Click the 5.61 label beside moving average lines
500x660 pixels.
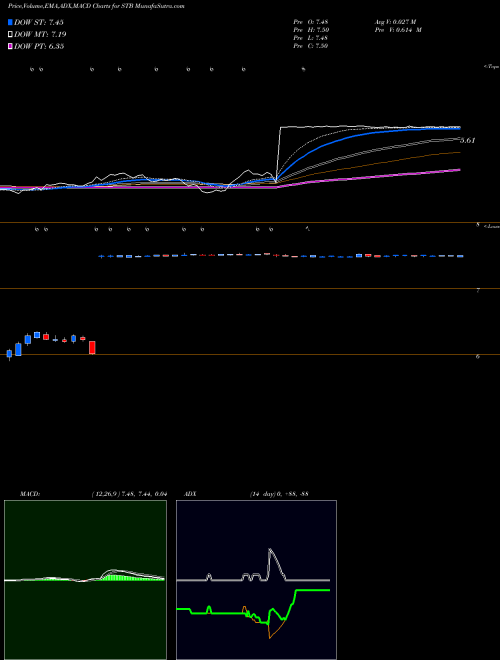(467, 141)
